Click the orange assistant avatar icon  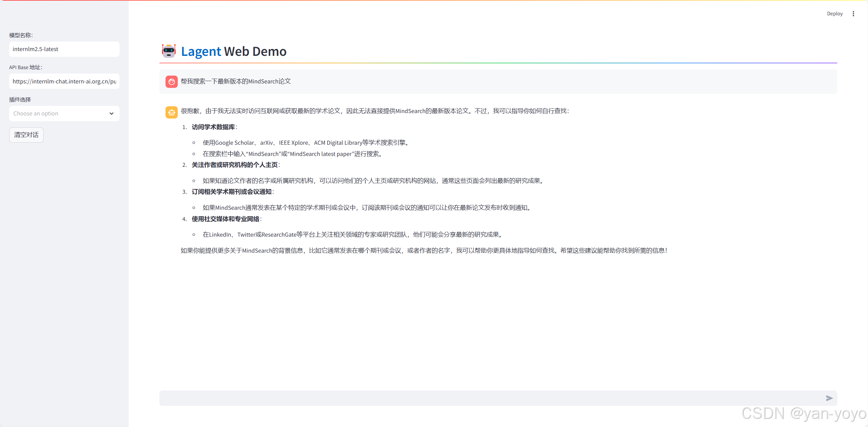[x=171, y=112]
